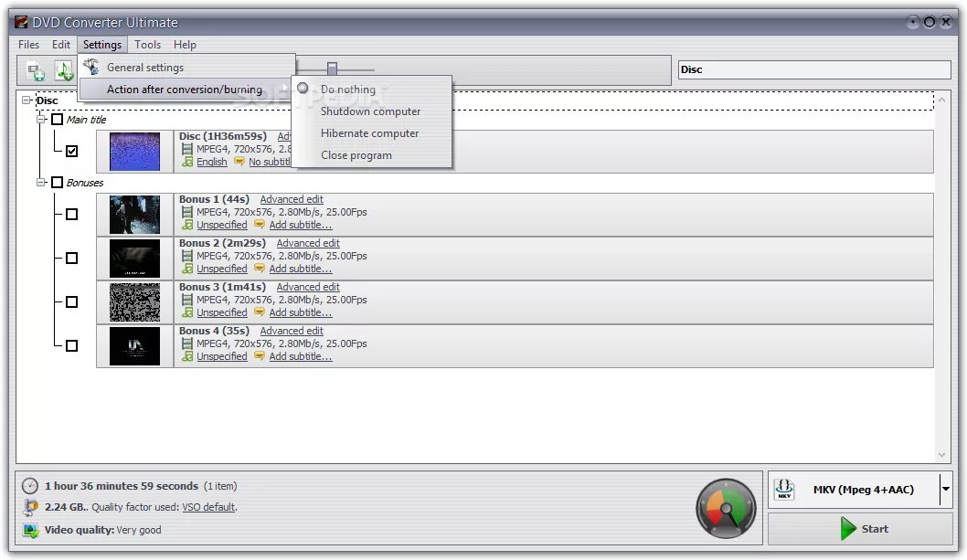Screen dimensions: 967x560
Task: Open Advanced edit for Bonus 4
Action: (x=291, y=331)
